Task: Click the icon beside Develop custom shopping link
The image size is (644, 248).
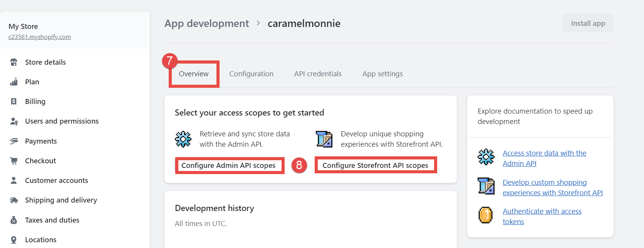Action: 486,186
